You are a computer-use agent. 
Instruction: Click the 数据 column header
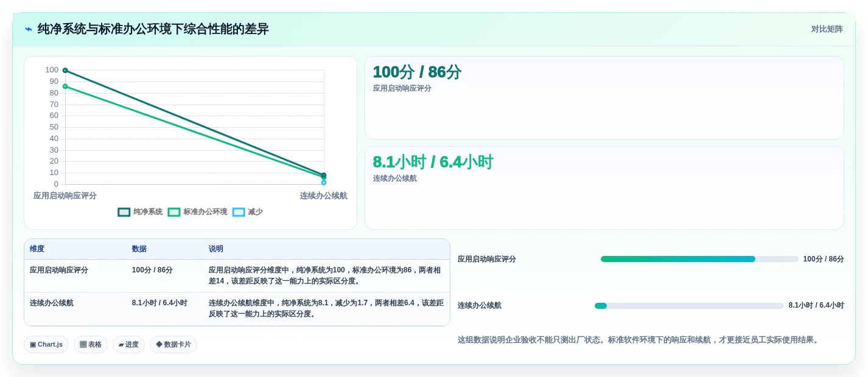(139, 249)
